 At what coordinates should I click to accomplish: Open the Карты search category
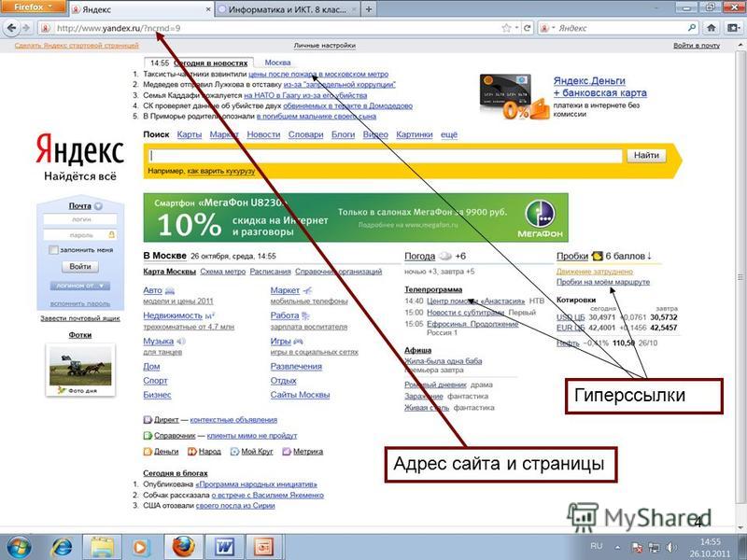pos(190,134)
